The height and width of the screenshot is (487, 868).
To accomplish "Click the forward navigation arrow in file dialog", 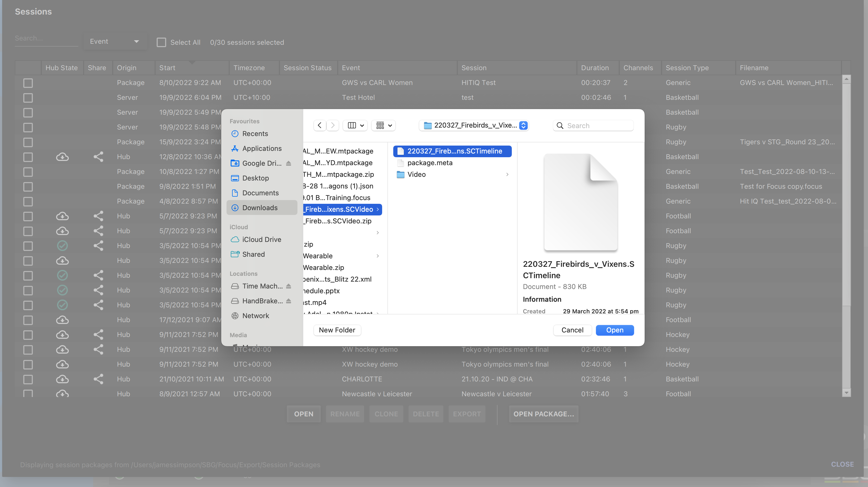I will (333, 125).
